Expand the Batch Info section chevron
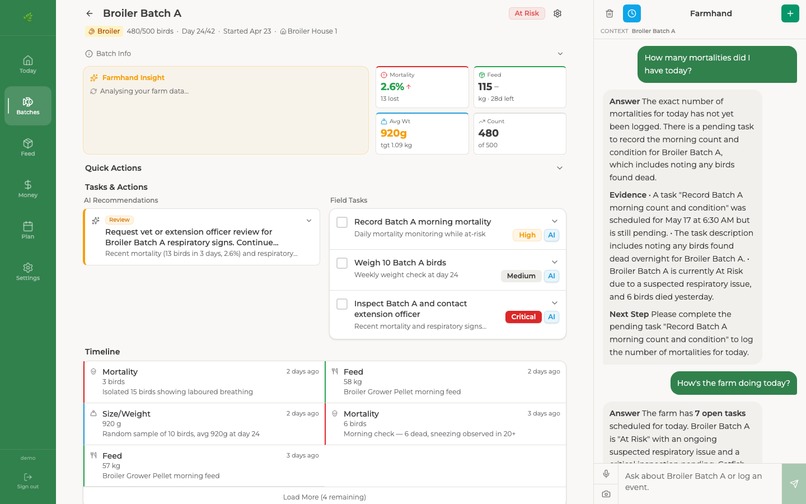The image size is (806, 504). [560, 53]
